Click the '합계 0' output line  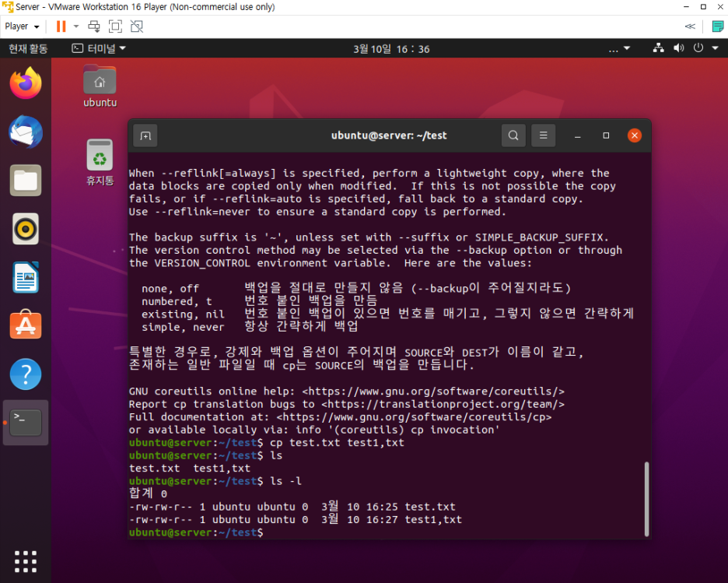tap(148, 493)
